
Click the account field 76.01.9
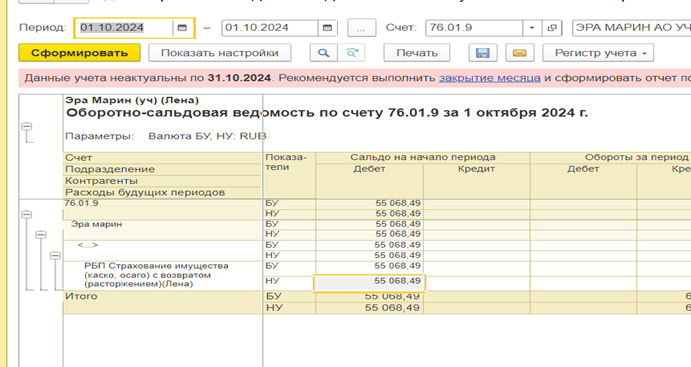(x=474, y=28)
